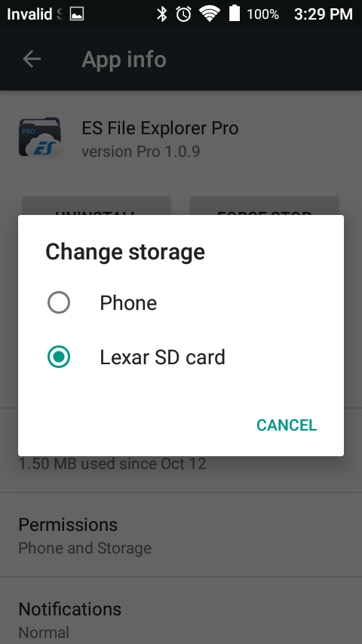This screenshot has width=362, height=644.
Task: Select the Lexar SD card radio button
Action: coord(59,357)
